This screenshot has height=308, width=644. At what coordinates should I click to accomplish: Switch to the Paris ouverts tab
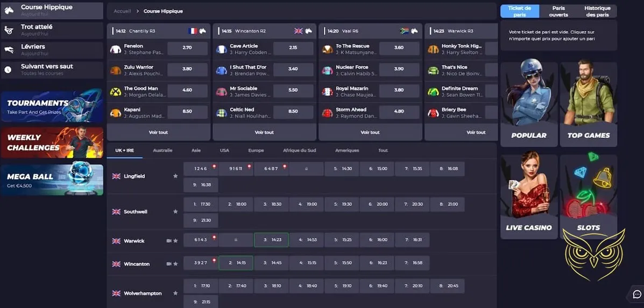pyautogui.click(x=558, y=11)
